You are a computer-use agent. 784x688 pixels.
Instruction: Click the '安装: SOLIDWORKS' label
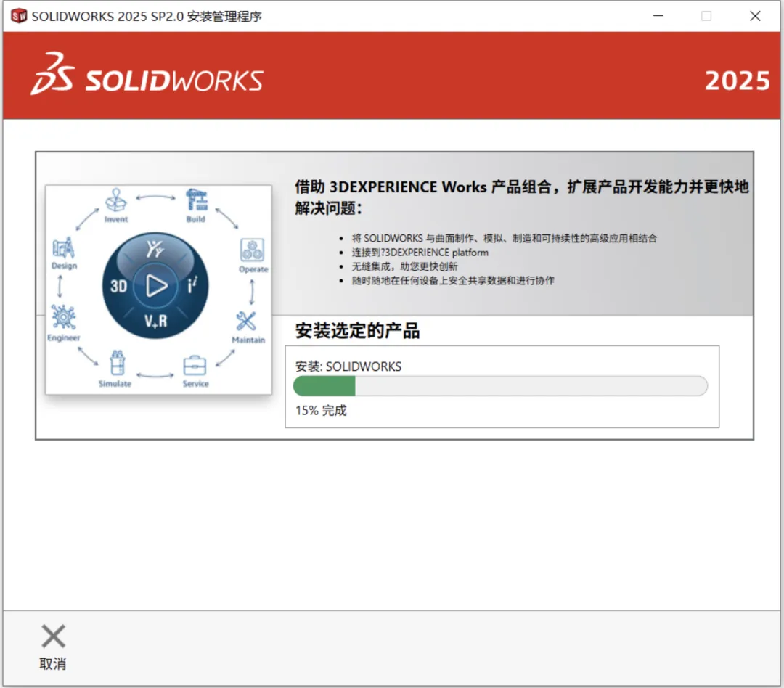click(348, 366)
